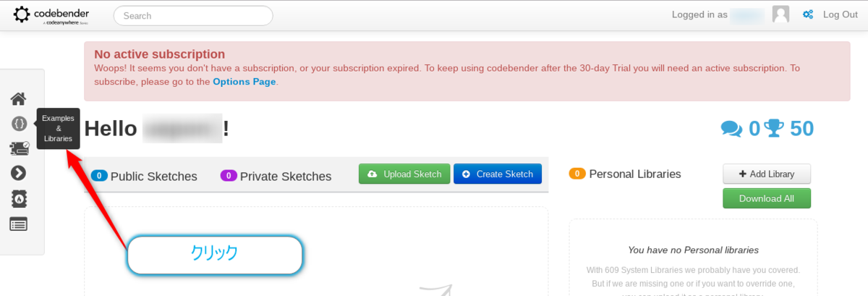Click the Upload Sketch button
868x296 pixels.
pos(404,174)
